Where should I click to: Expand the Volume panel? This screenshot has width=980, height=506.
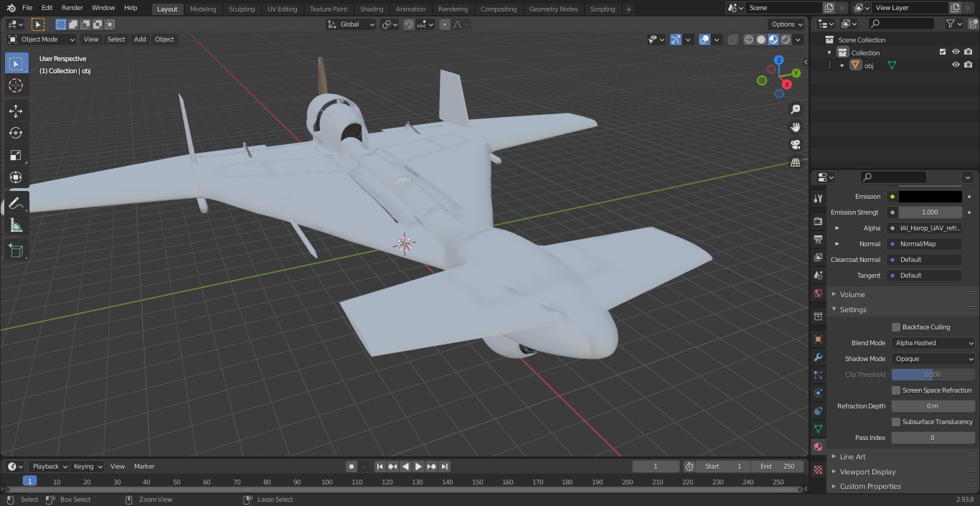pos(852,294)
